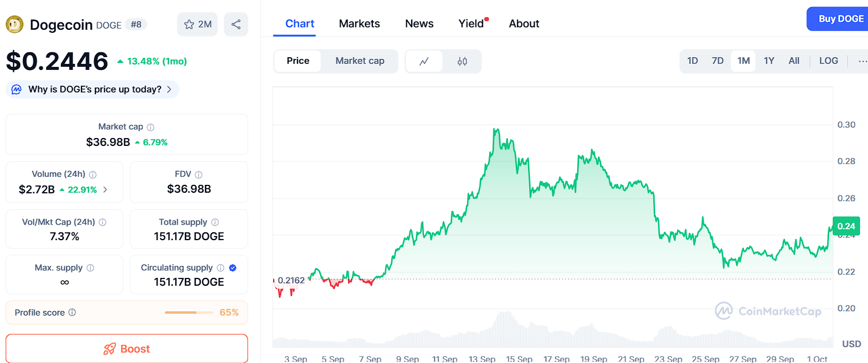This screenshot has height=363, width=868.
Task: Toggle LOG scale on chart
Action: click(828, 61)
